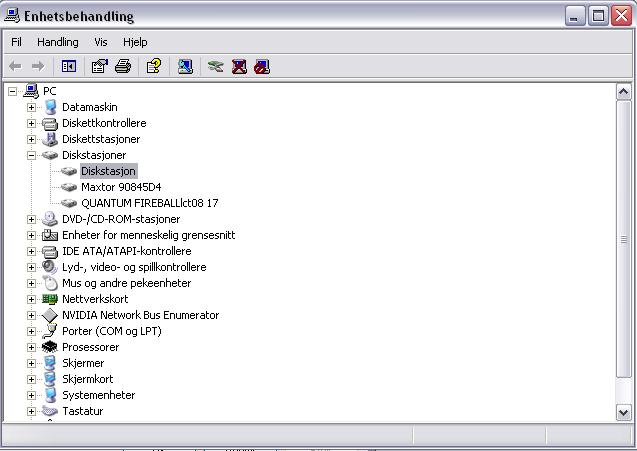Expand the Nettverkskort node
The width and height of the screenshot is (637, 451).
click(x=31, y=299)
